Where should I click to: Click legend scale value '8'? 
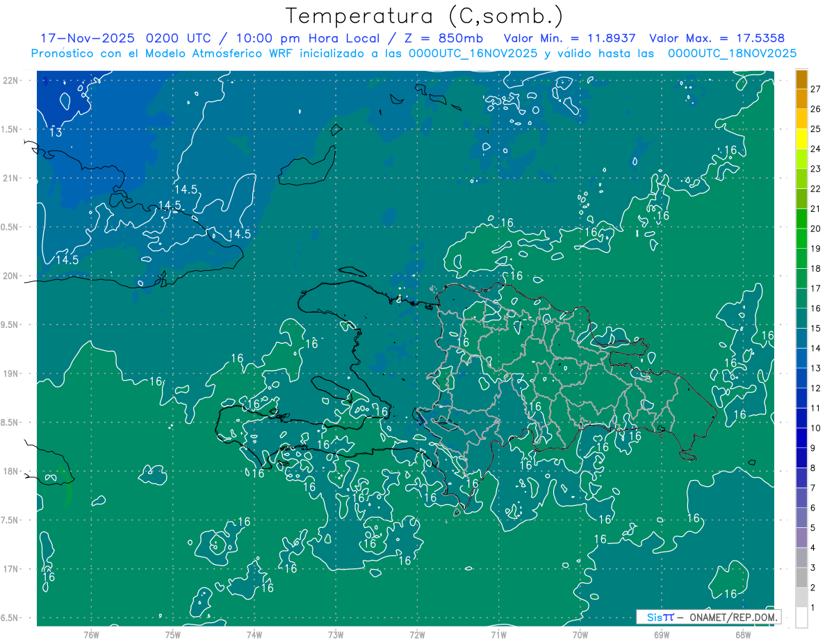pyautogui.click(x=813, y=468)
